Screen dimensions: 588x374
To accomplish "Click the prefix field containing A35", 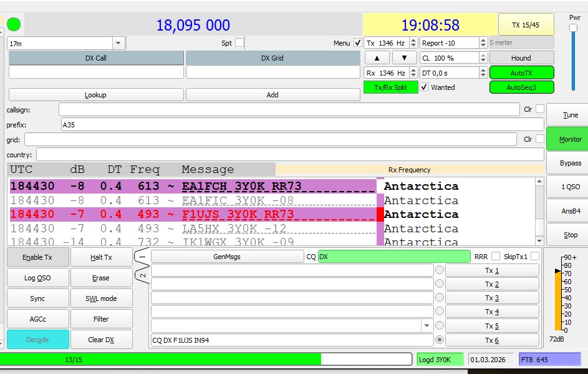I will click(302, 125).
